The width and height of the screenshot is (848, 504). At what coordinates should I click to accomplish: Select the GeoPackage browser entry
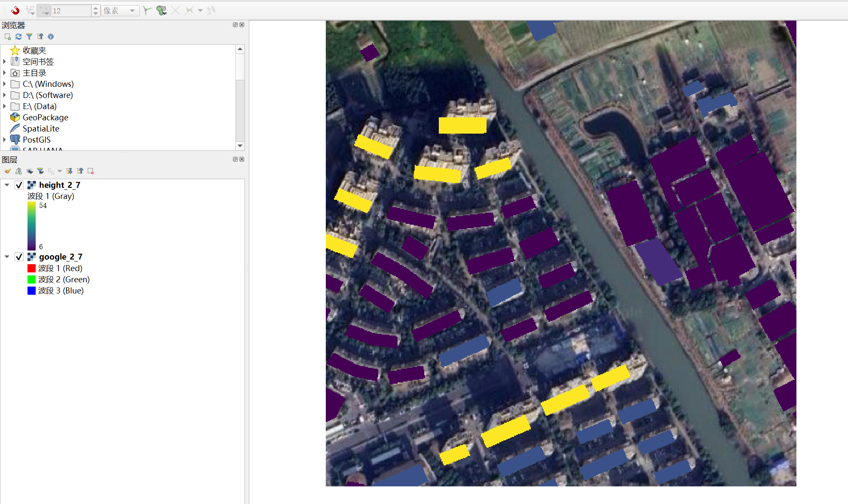[x=45, y=117]
